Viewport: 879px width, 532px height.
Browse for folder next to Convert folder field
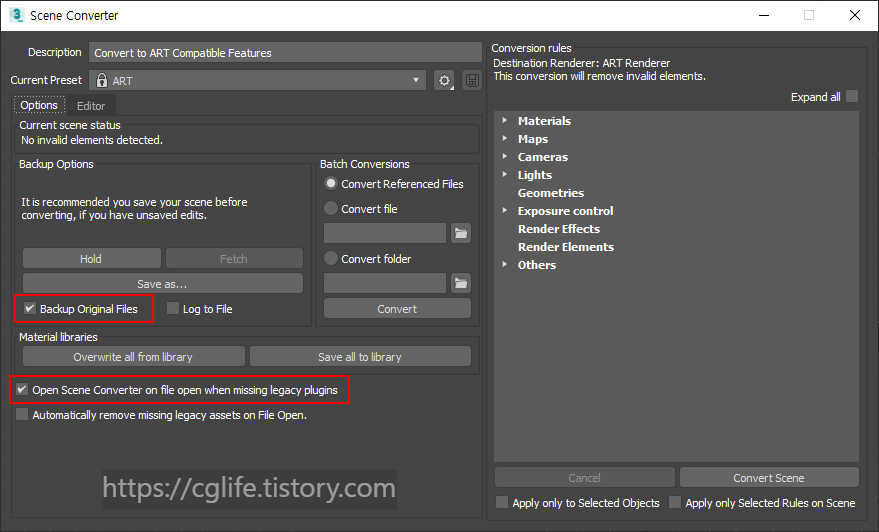pyautogui.click(x=461, y=283)
